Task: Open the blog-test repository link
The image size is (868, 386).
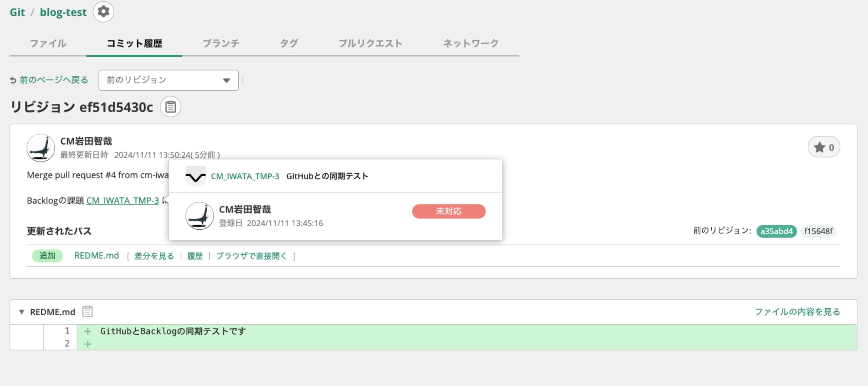Action: [63, 12]
